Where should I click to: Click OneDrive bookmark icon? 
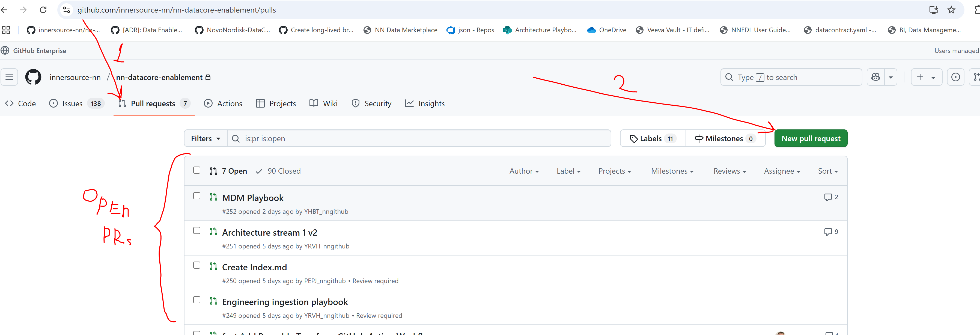click(591, 30)
